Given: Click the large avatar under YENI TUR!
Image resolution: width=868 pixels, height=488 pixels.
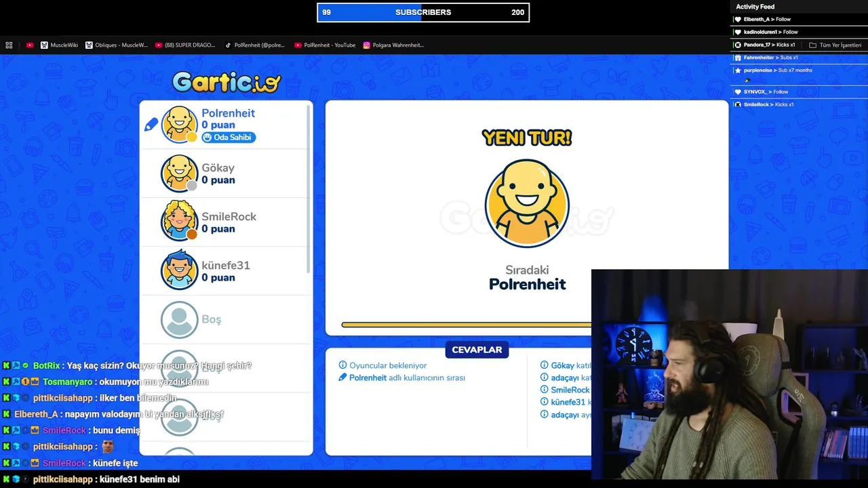Looking at the screenshot, I should [x=527, y=203].
